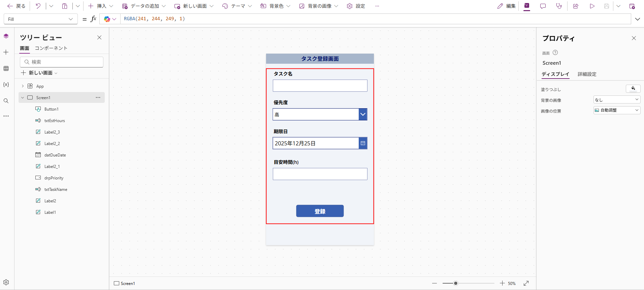Click the Settings gear at the bottom left
This screenshot has width=644, height=290.
pos(6,282)
